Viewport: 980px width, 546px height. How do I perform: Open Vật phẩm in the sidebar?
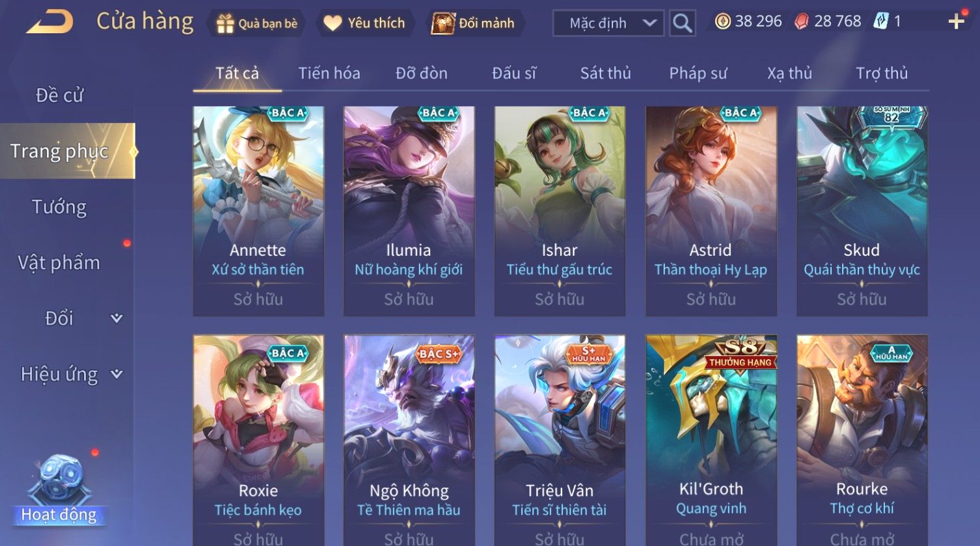pos(59,262)
